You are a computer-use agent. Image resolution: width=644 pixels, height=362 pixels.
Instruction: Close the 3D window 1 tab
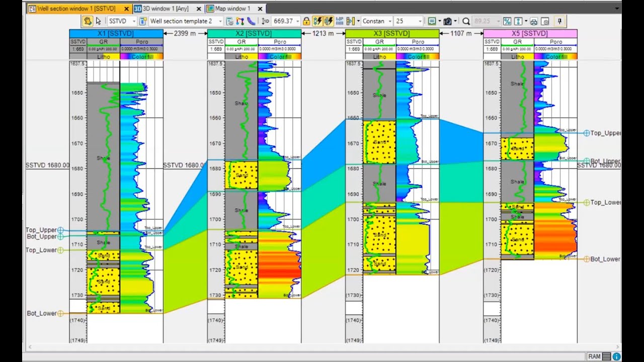(x=199, y=9)
